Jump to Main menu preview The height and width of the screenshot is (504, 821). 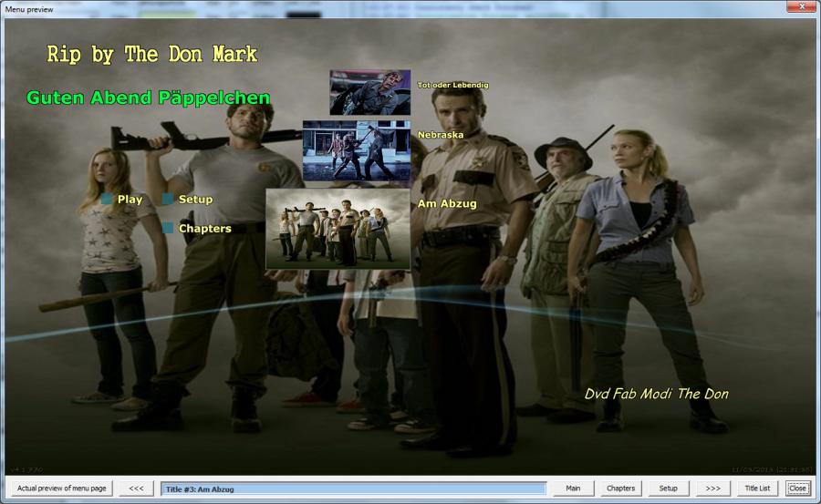(x=573, y=489)
